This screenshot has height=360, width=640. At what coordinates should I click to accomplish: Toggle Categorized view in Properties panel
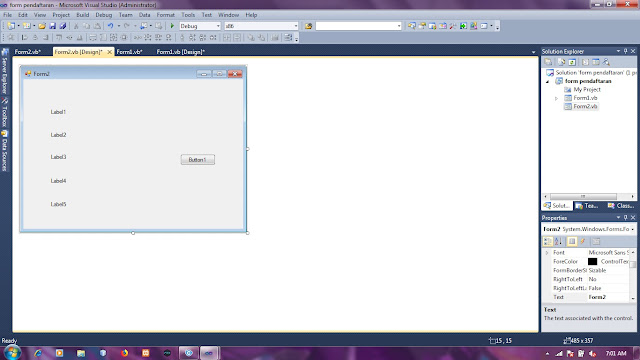548,241
